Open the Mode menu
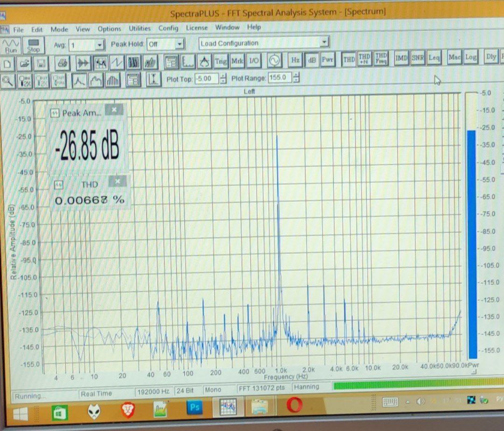504x431 pixels. click(x=59, y=29)
